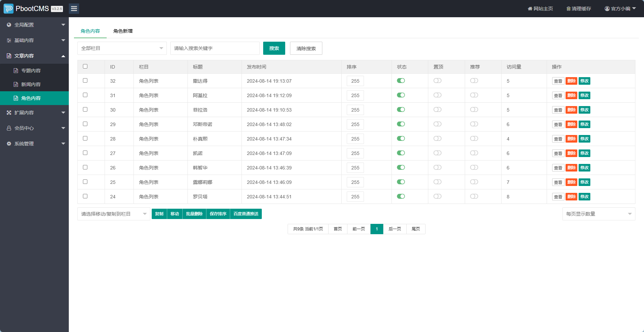Screen dimensions: 644x332
Task: Click the 首页 pagination button
Action: click(338, 229)
